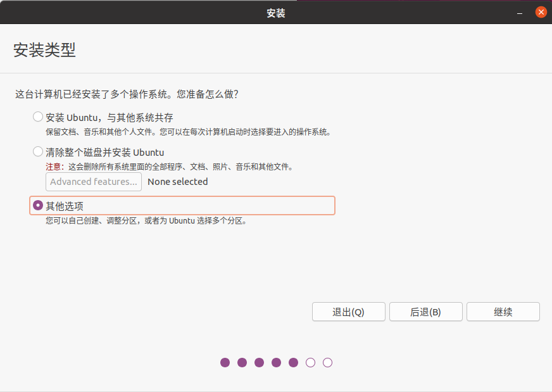Minimize the installer window
The image size is (552, 392).
coord(520,13)
